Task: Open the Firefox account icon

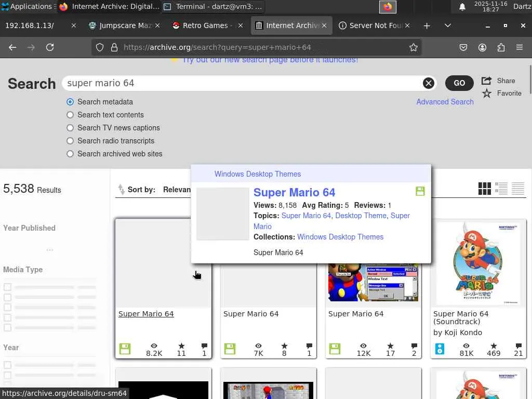Action: tap(482, 47)
